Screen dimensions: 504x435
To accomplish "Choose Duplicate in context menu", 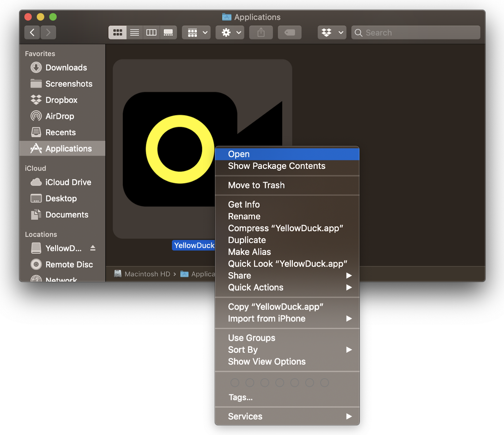I will tap(287, 240).
